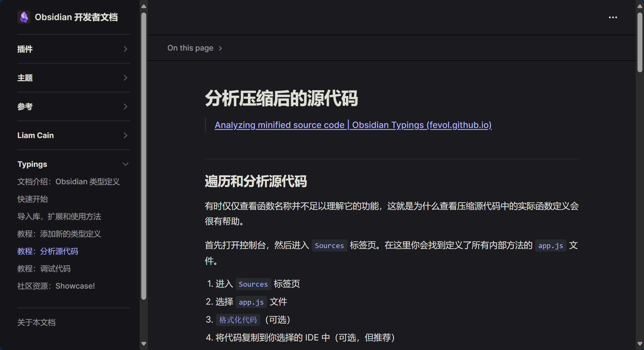The width and height of the screenshot is (644, 350).
Task: Open 教程：添加新的类型定义 page
Action: tap(59, 234)
